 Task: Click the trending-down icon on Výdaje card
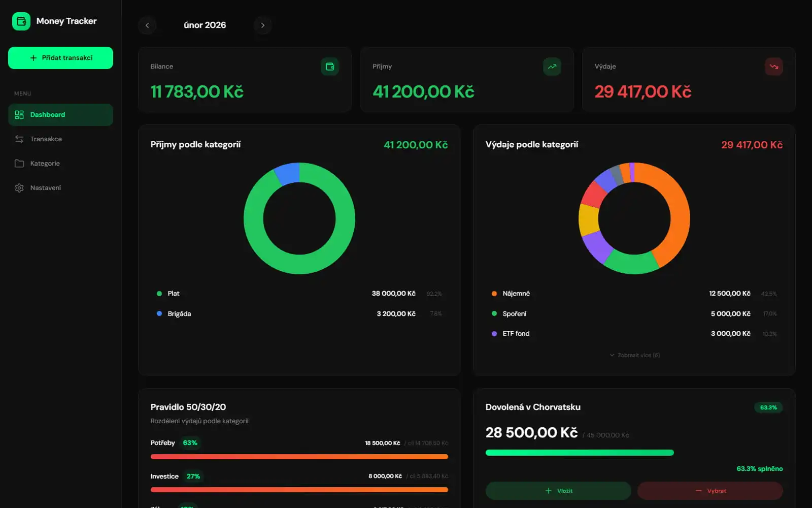(774, 67)
